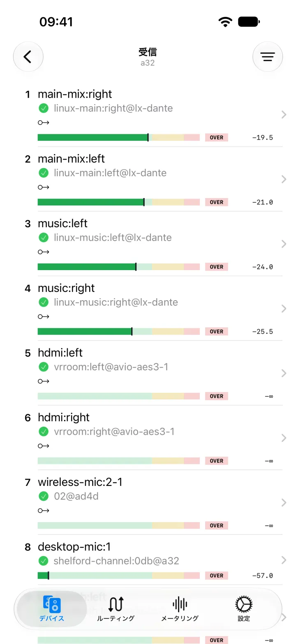
Task: Select the hdmi:left channel name
Action: [60, 353]
